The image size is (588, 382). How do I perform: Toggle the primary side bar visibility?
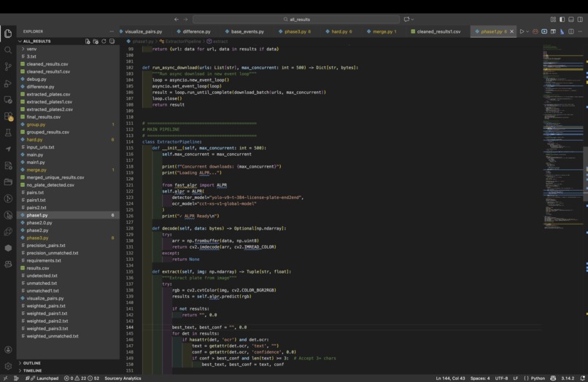point(562,19)
